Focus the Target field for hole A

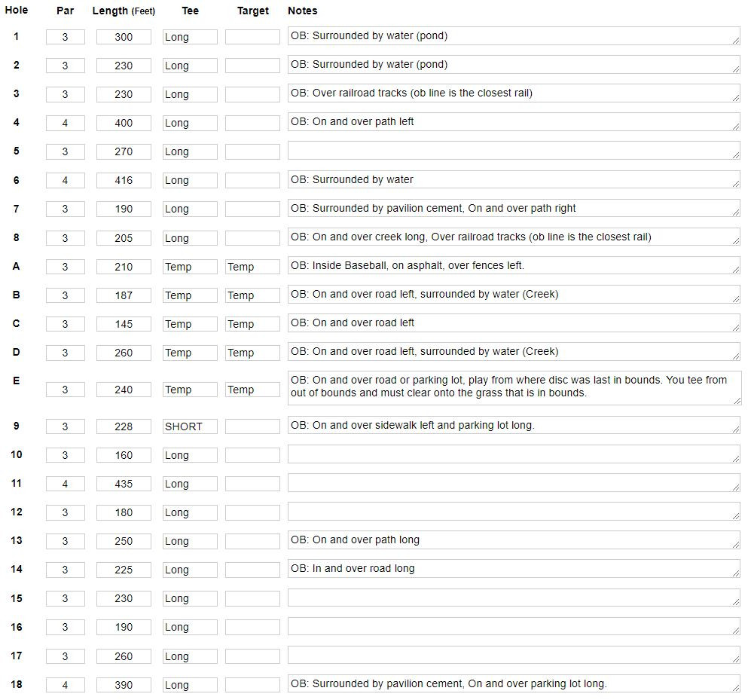252,267
